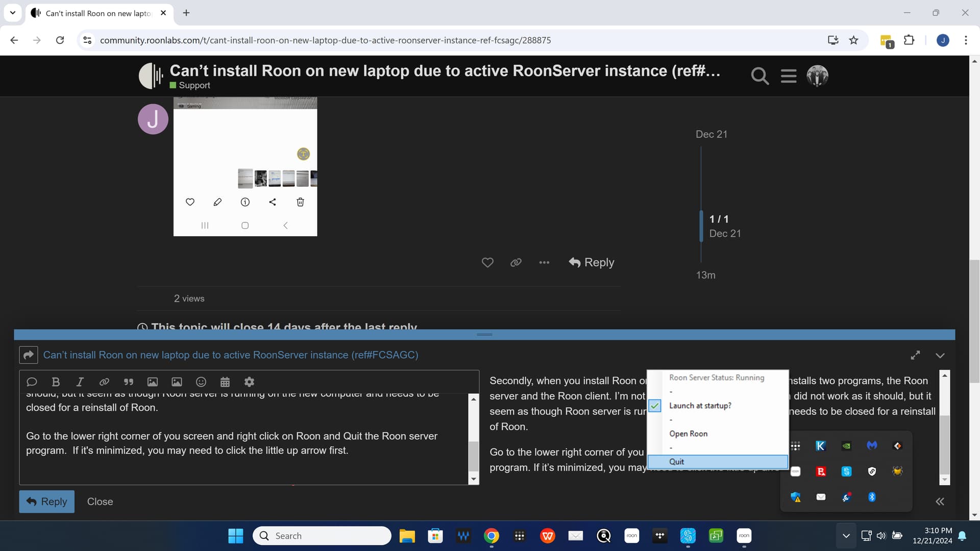Open notification bell in system tray
Viewport: 980px width, 551px height.
click(x=962, y=536)
